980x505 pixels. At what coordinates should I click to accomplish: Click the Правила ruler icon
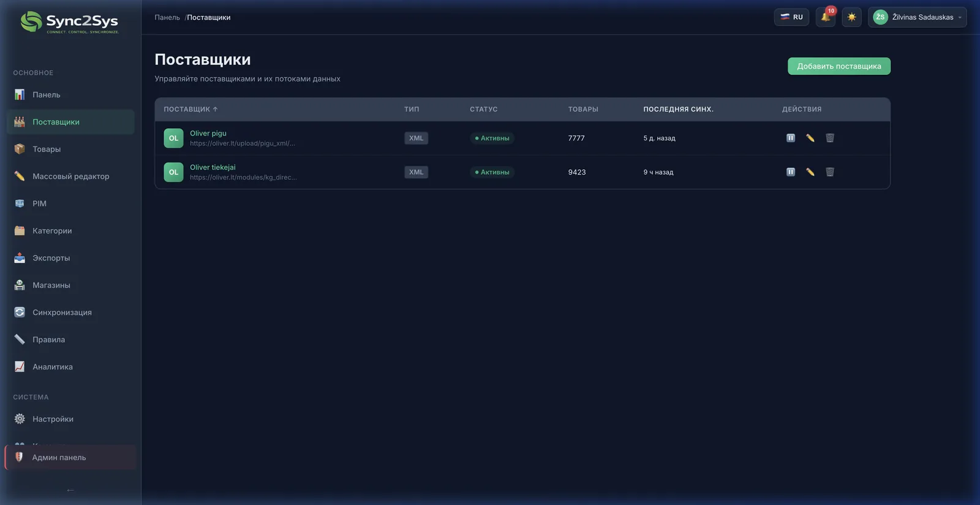[20, 339]
